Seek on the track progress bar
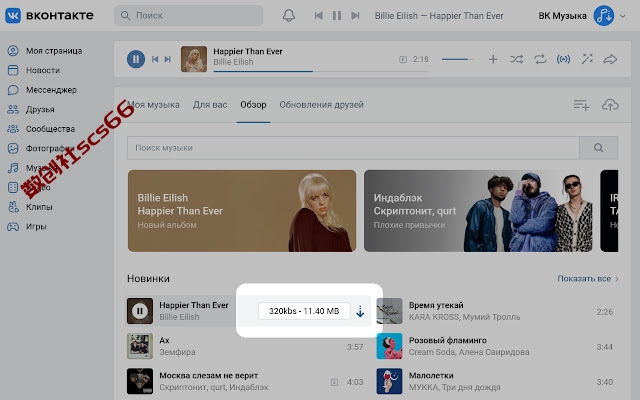The image size is (640, 400). click(321, 71)
